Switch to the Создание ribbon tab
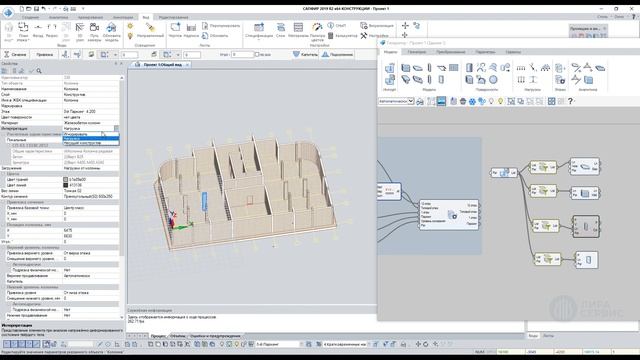Image resolution: width=640 pixels, height=360 pixels. 31,17
